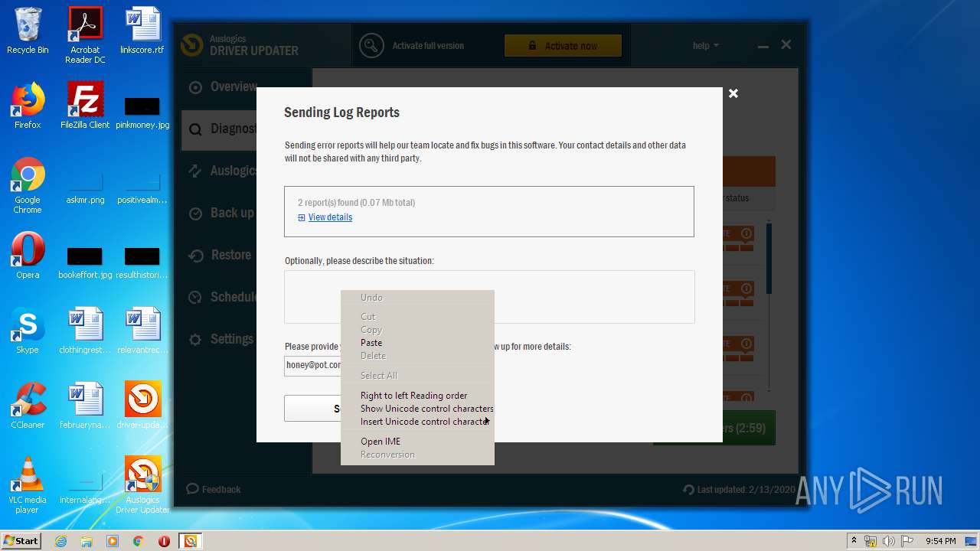Show hidden system tray icons arrow

(854, 541)
